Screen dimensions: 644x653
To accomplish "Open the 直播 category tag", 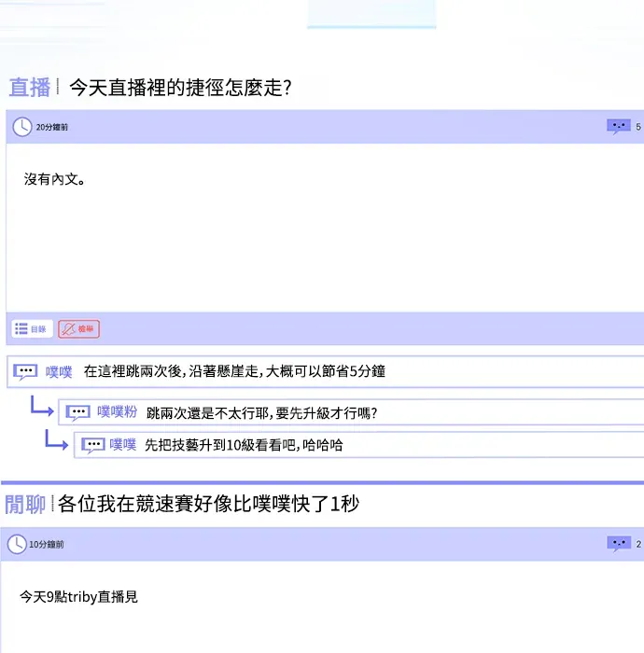I will click(29, 88).
